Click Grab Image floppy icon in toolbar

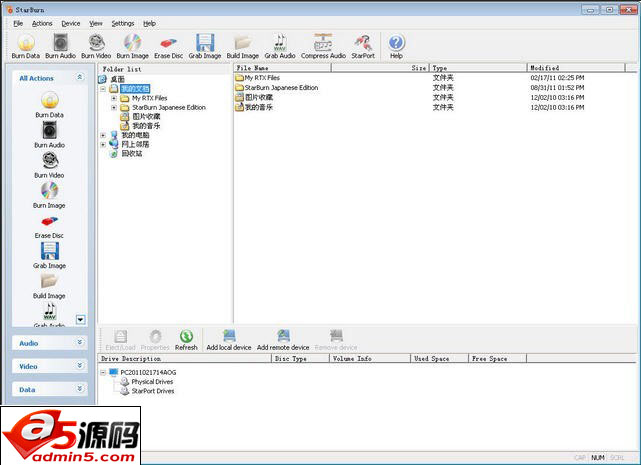204,45
